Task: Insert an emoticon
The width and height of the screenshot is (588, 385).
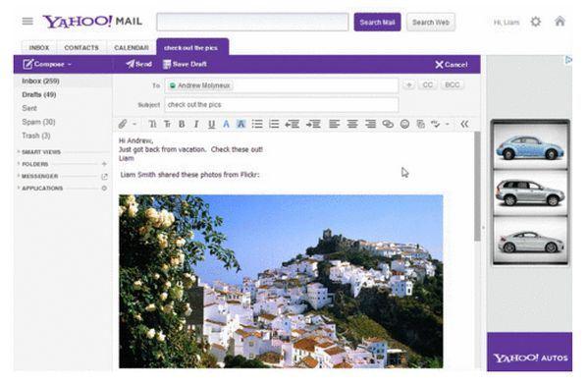Action: coord(404,124)
